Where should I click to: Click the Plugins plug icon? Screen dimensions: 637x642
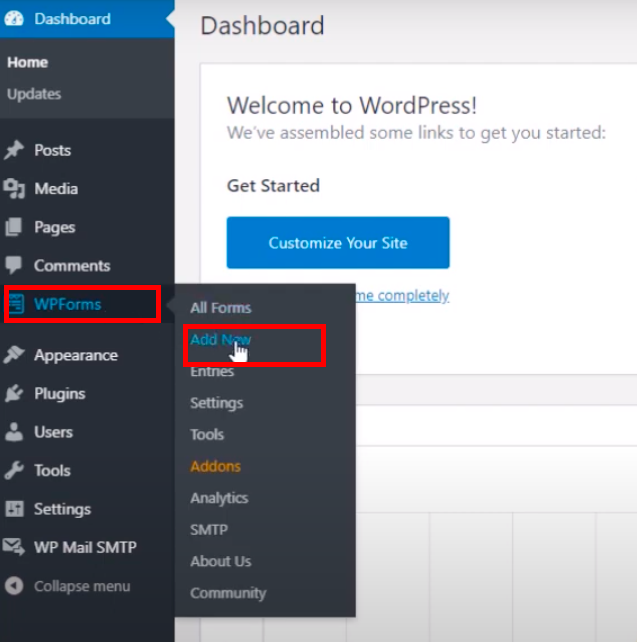14,393
